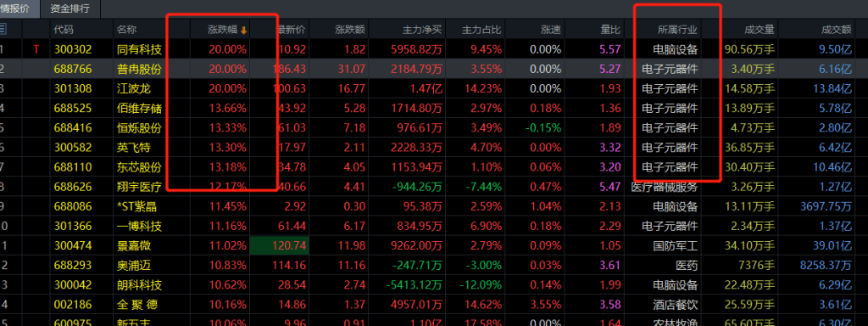Click 医药 industry cell on 奥浦迈 row
The height and width of the screenshot is (326, 868).
click(687, 265)
